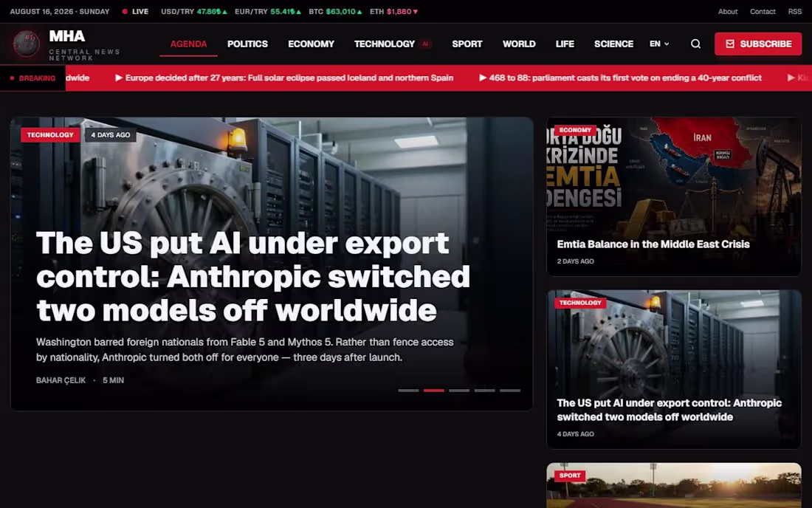The image size is (812, 508).
Task: Click the Breaking label in ticker
Action: [32, 78]
